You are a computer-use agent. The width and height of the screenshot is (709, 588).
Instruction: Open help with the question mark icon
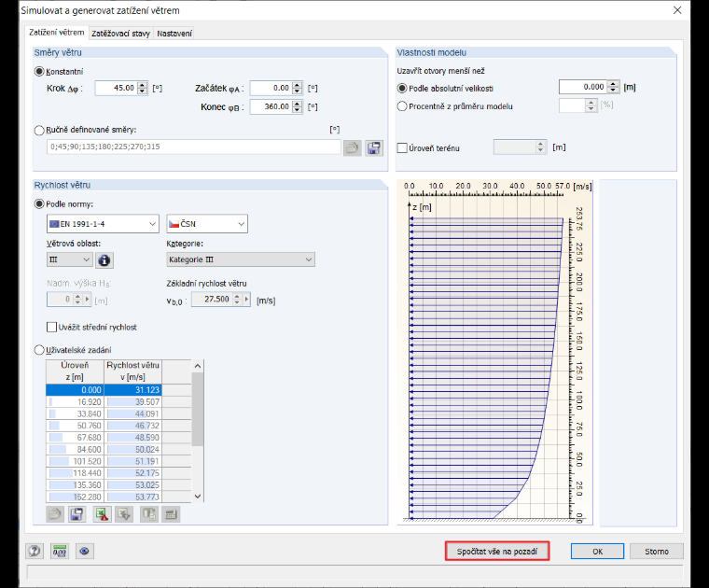[x=35, y=551]
